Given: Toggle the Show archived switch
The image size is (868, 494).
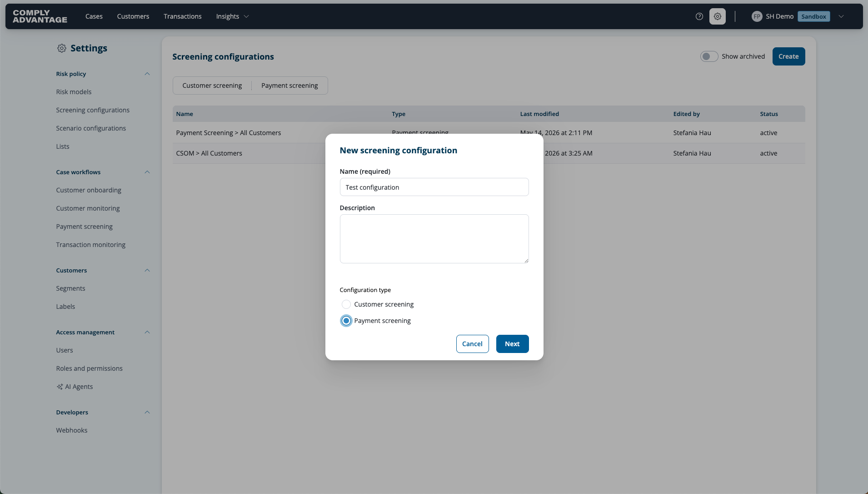Looking at the screenshot, I should click(x=709, y=56).
